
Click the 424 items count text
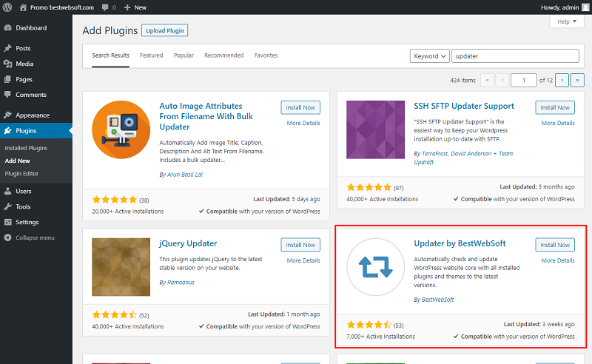pyautogui.click(x=462, y=81)
